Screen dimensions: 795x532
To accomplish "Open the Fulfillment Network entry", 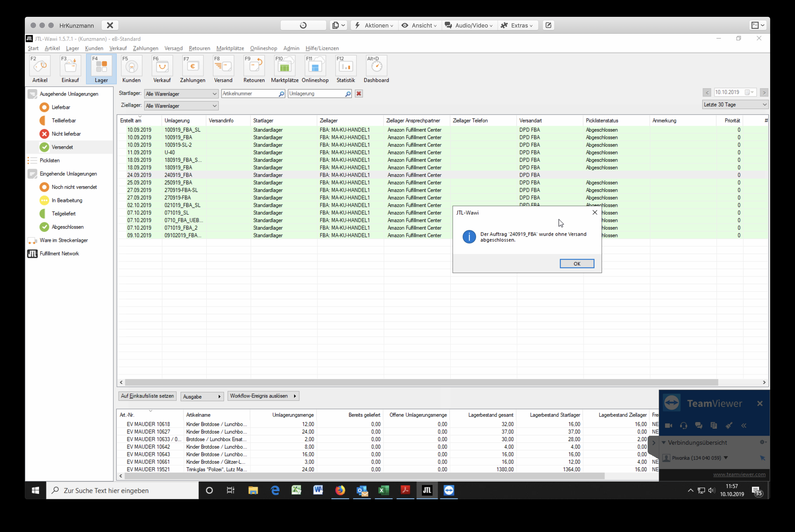I will pos(59,253).
